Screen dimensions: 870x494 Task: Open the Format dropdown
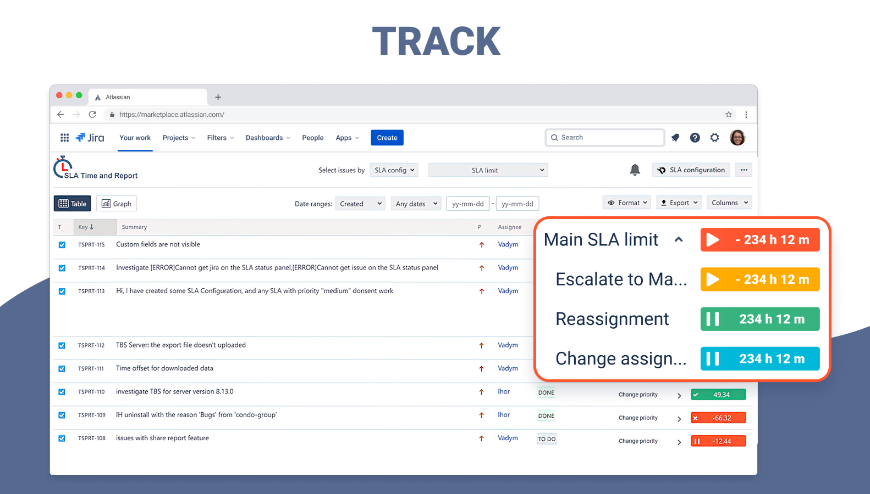[627, 203]
